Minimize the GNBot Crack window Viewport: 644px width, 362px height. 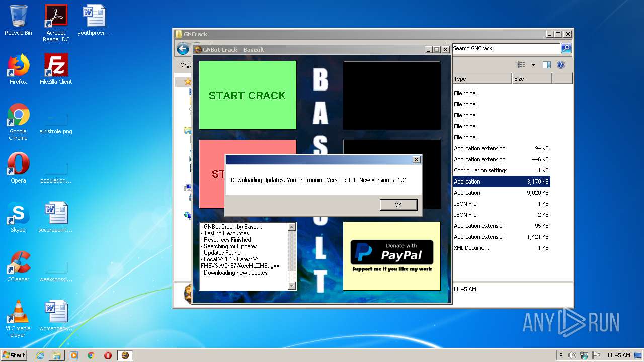click(428, 50)
